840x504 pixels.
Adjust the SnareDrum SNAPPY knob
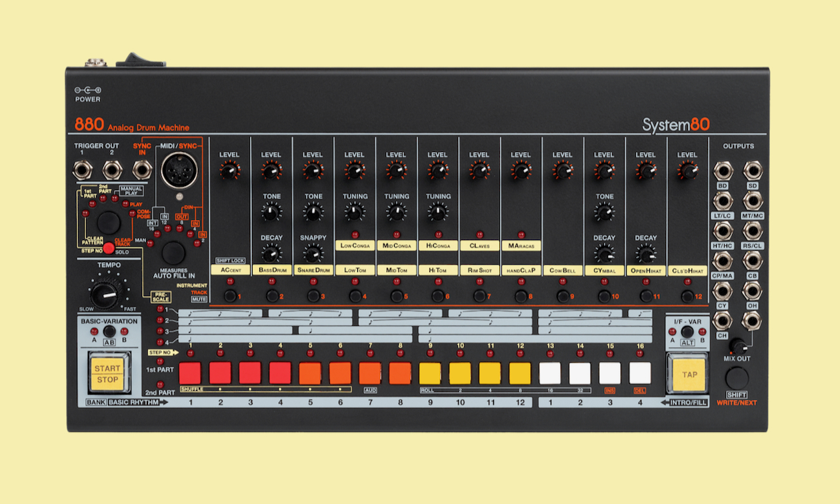click(x=313, y=253)
